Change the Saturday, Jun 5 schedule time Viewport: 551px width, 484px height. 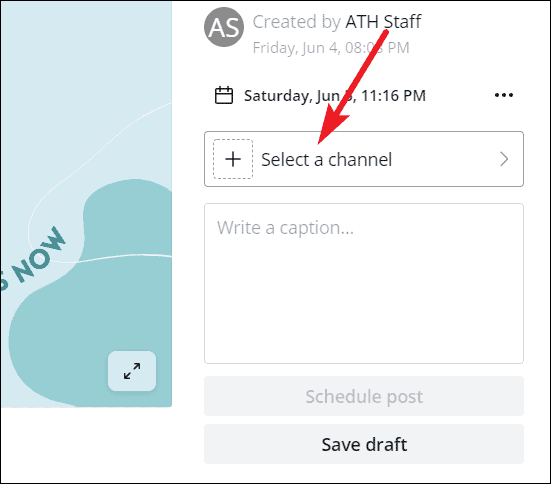pos(335,96)
